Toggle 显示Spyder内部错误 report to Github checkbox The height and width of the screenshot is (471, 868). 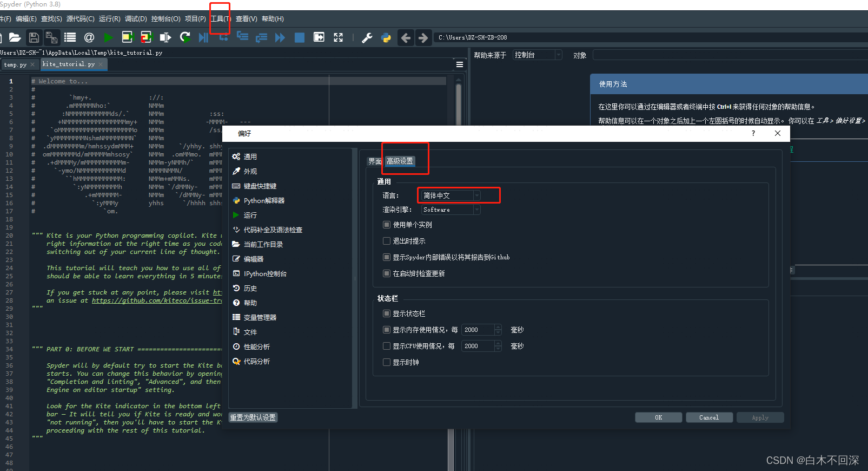pyautogui.click(x=387, y=257)
